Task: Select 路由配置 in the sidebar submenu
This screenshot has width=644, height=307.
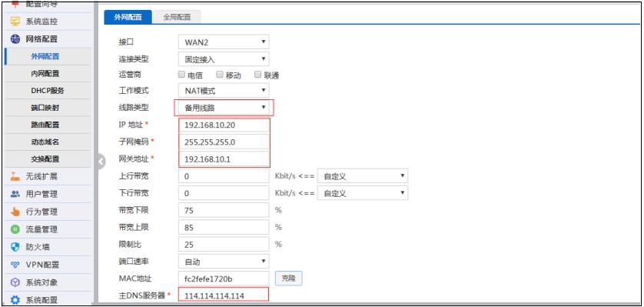Action: pos(45,125)
